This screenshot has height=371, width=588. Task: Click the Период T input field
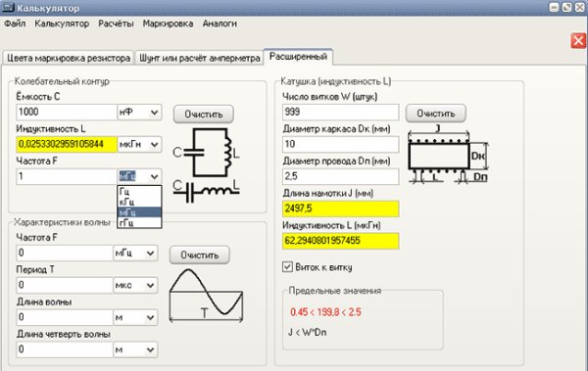tap(65, 285)
